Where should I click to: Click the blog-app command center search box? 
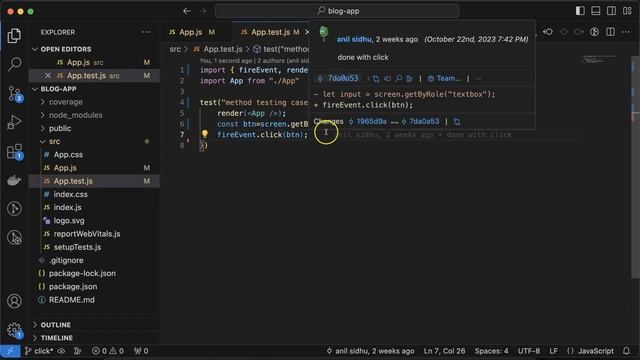click(x=337, y=11)
